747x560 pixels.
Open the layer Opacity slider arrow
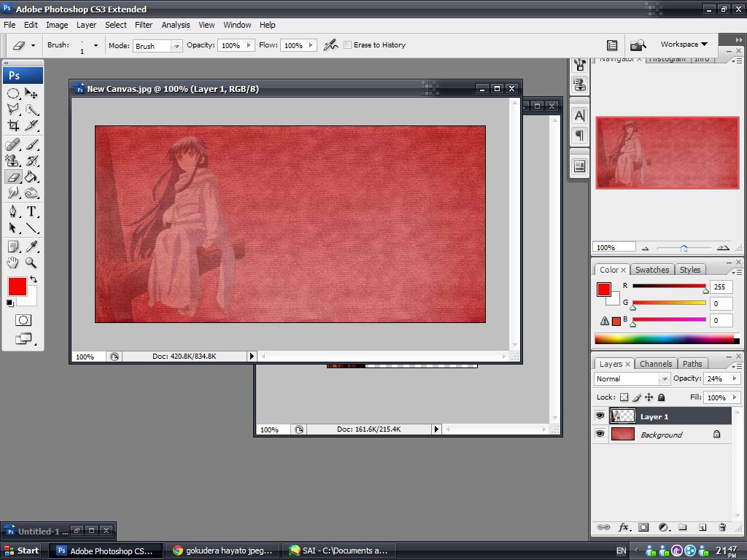click(734, 378)
